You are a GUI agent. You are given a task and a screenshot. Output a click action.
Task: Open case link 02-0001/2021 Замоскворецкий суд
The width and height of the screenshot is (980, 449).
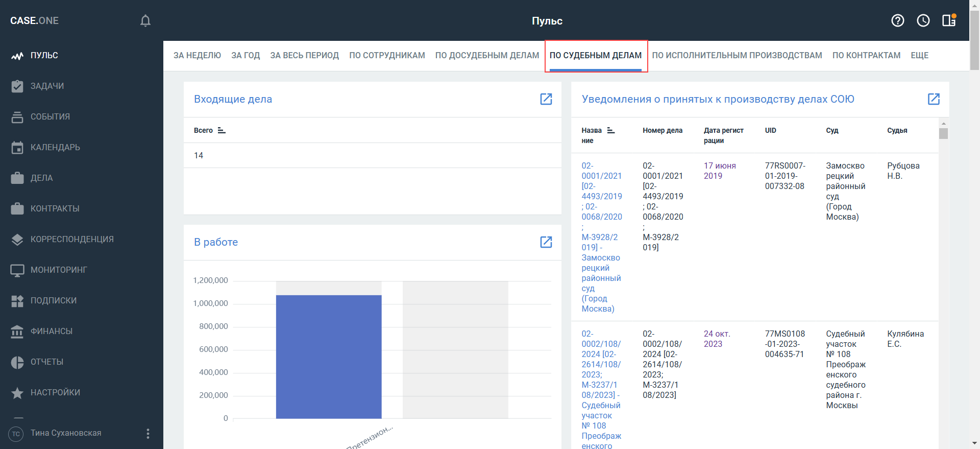point(602,237)
